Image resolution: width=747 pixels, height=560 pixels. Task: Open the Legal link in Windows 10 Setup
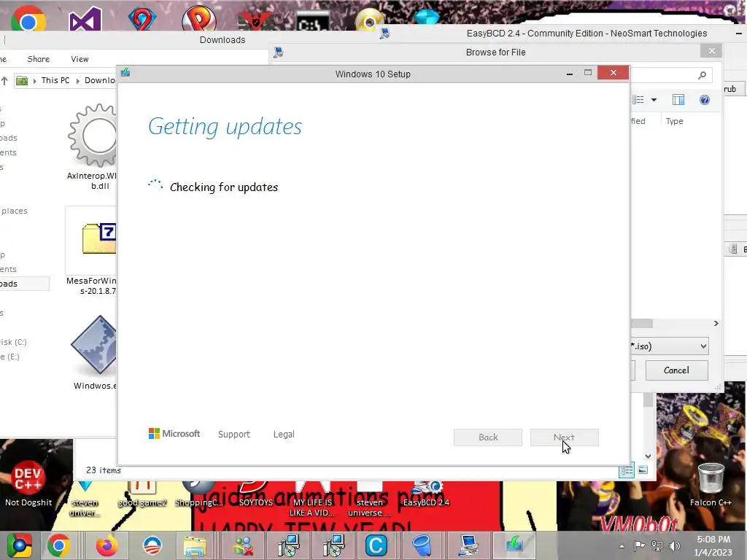click(284, 435)
